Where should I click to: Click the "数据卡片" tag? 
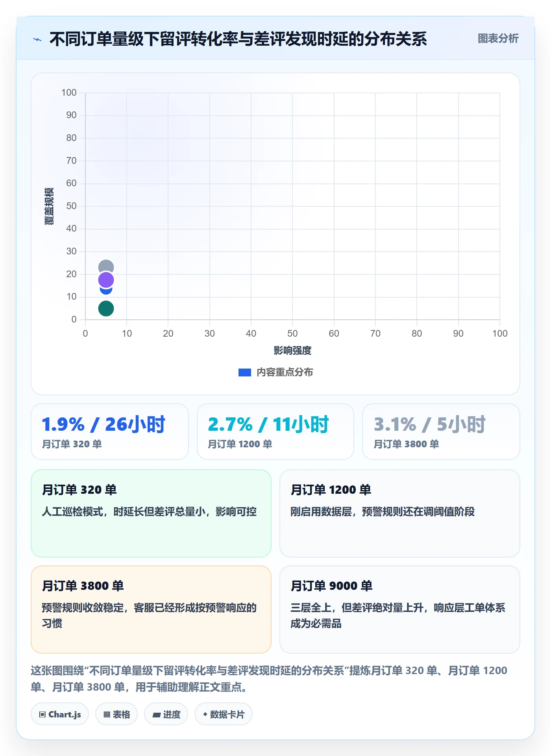(x=224, y=714)
